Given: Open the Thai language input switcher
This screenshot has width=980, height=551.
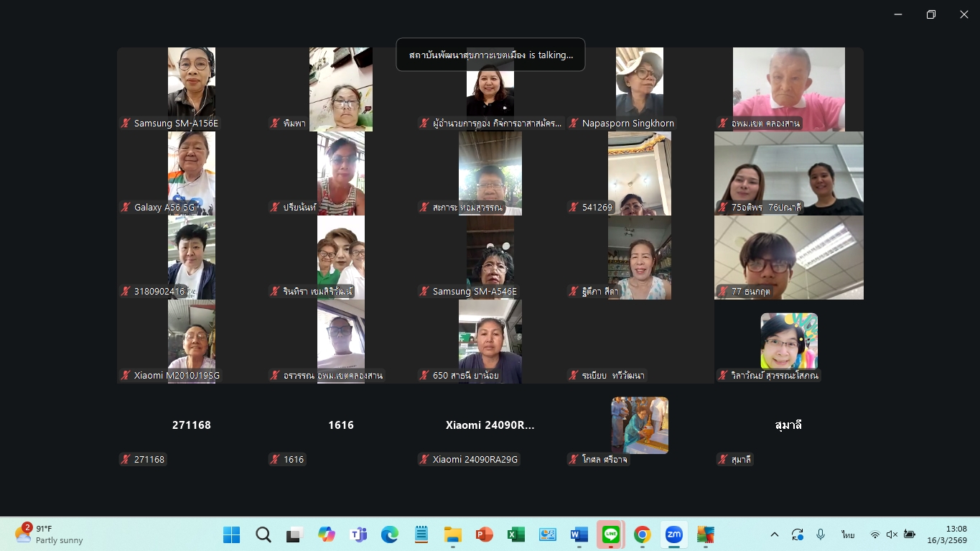Looking at the screenshot, I should 848,534.
